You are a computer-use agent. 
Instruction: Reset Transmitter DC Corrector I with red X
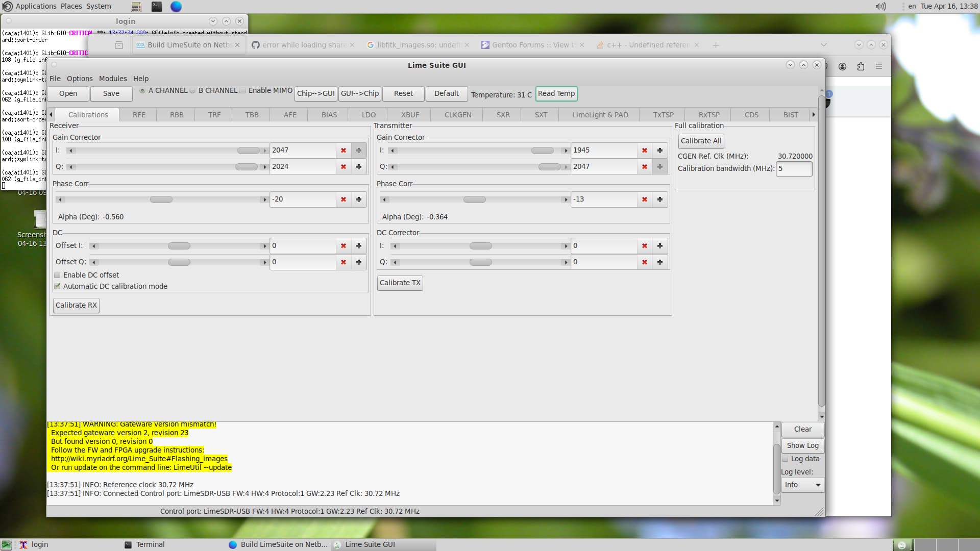[645, 246]
